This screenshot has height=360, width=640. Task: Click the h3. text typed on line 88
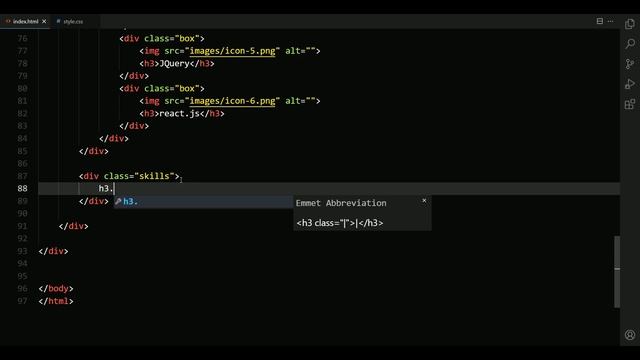click(106, 189)
